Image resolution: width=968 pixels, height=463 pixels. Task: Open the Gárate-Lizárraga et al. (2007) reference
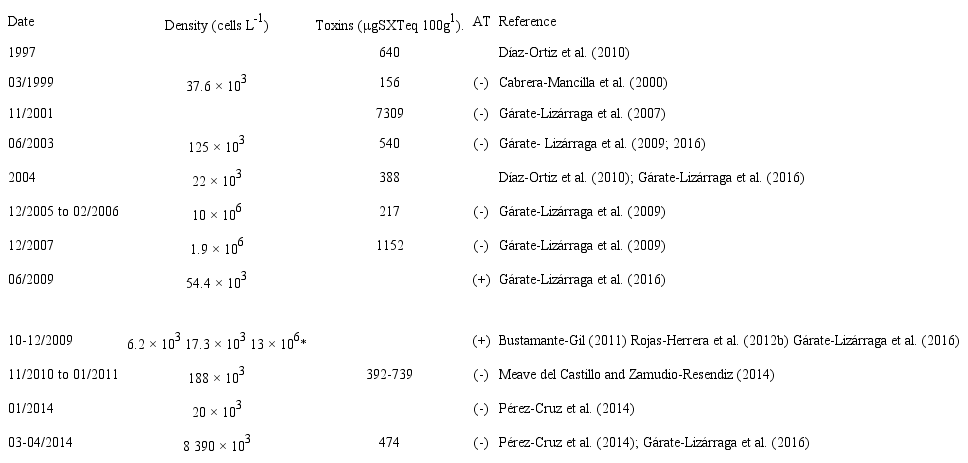click(582, 113)
